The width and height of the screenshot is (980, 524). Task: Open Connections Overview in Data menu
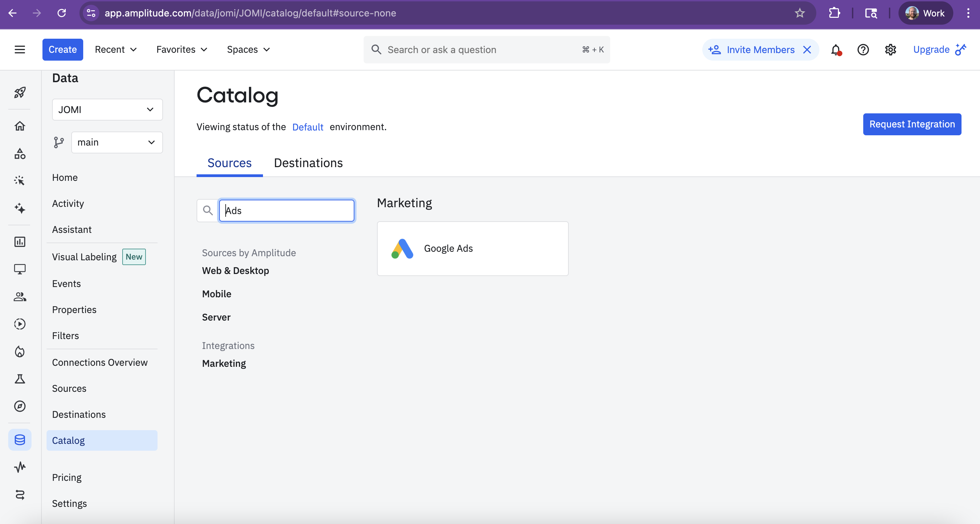click(100, 362)
